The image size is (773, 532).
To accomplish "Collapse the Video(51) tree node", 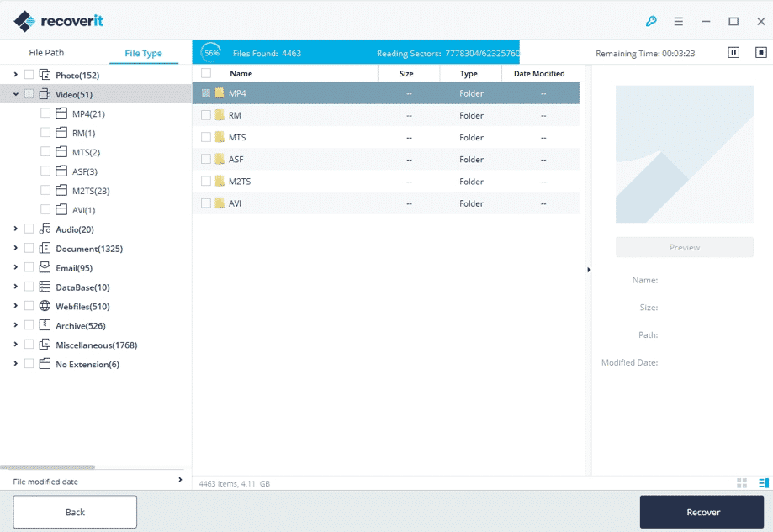I will coord(15,95).
